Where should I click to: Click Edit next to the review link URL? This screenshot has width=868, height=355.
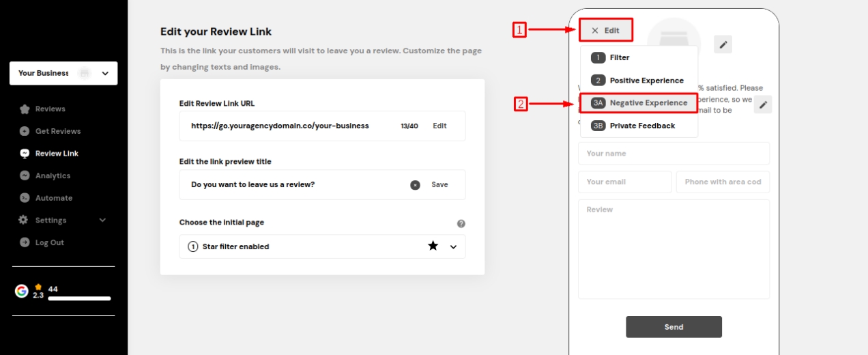click(x=439, y=126)
